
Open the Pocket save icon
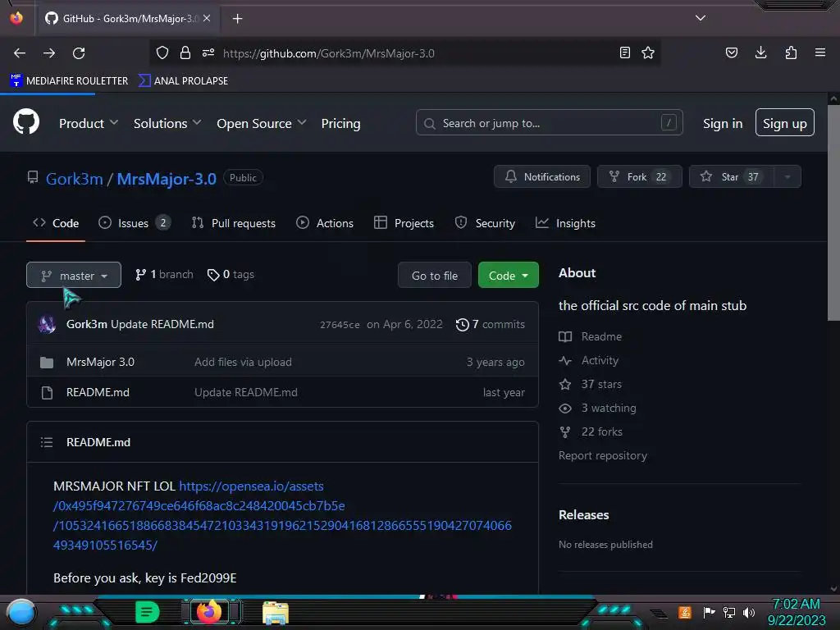tap(731, 52)
